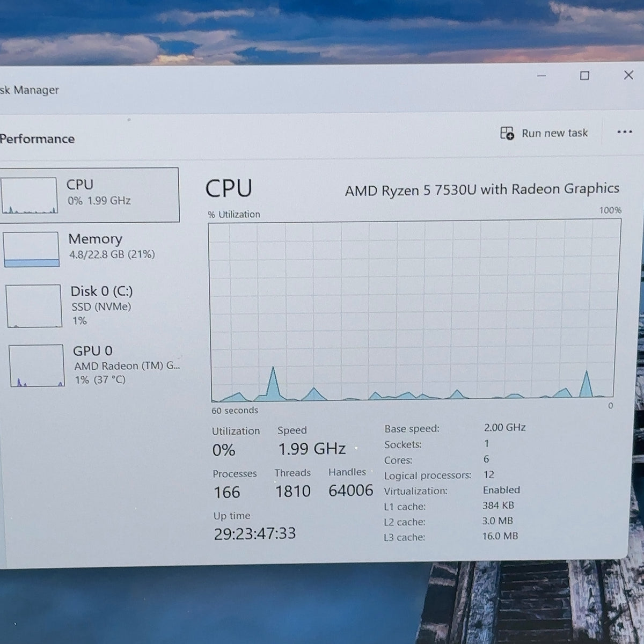Click the GPU 0 mini graph thumbnail
This screenshot has width=644, height=644.
tap(36, 365)
